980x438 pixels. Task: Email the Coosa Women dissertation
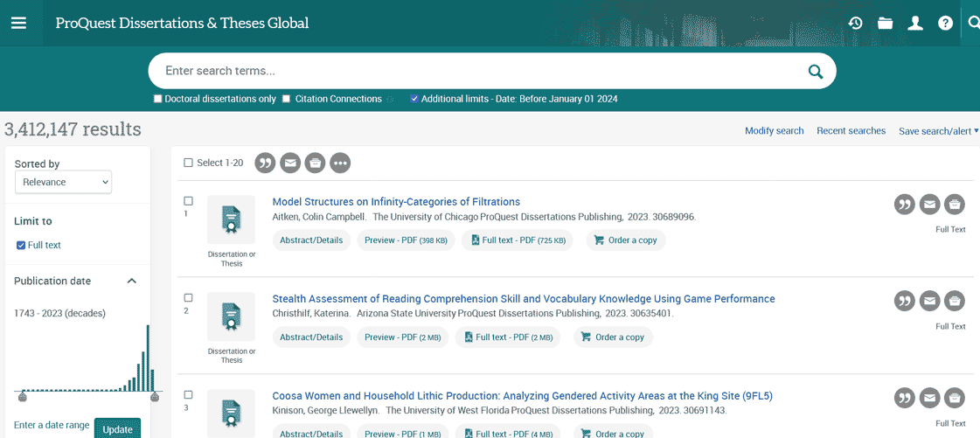click(x=929, y=398)
